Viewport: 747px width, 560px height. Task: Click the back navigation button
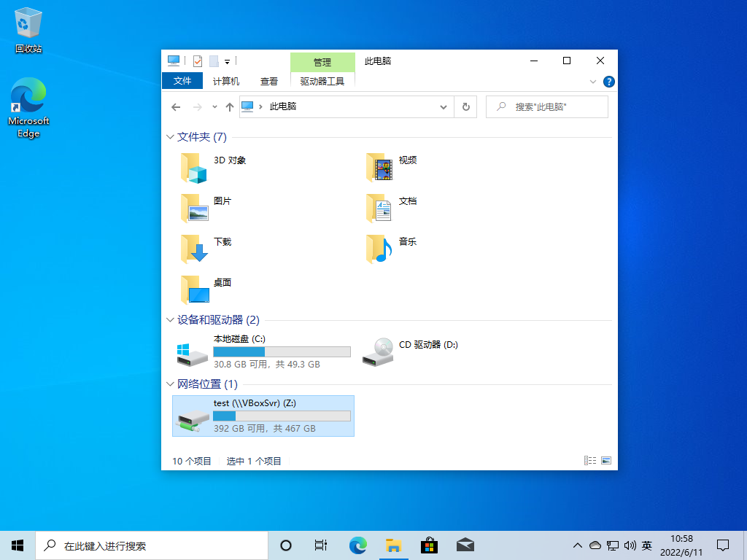pos(176,106)
